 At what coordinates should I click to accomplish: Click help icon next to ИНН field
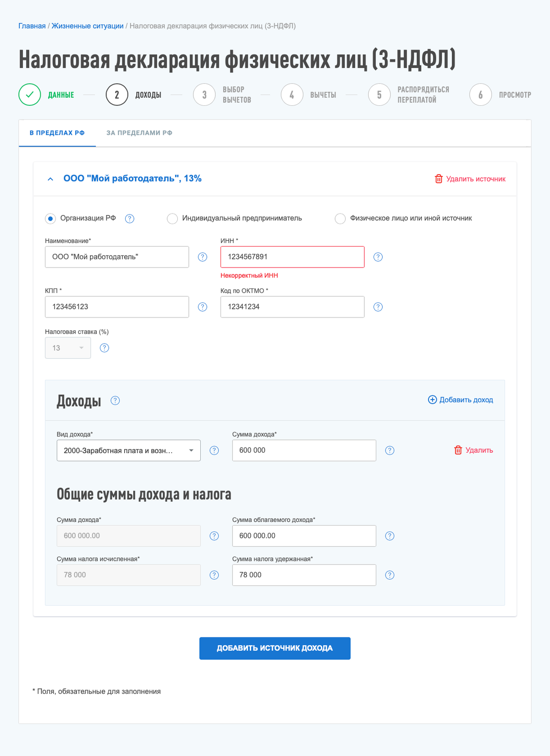tap(378, 257)
